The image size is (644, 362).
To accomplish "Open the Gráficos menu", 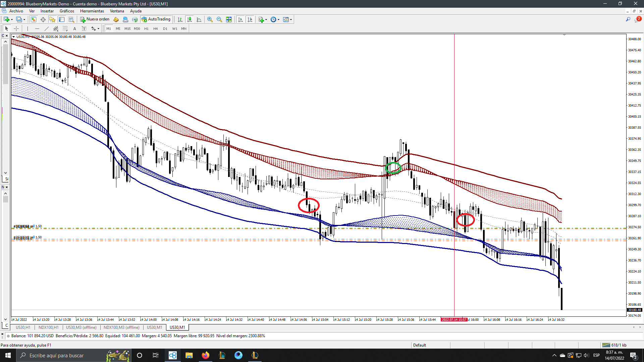I will pos(67,11).
